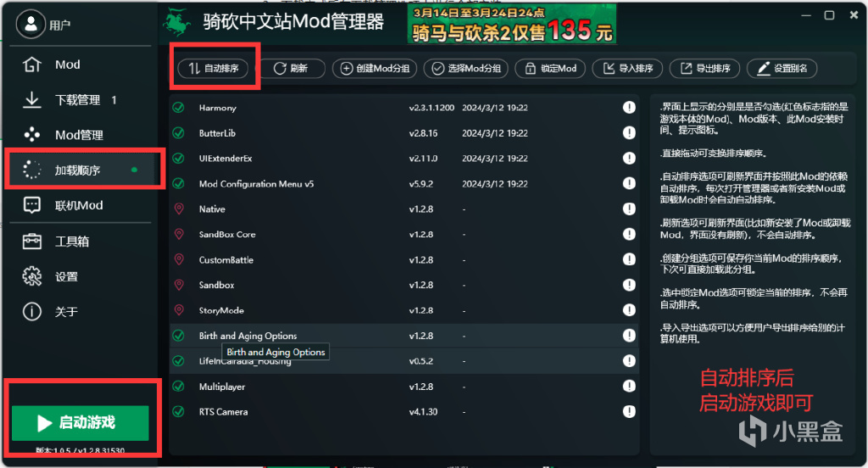Open 设置 settings sidebar item
This screenshot has height=468, width=868.
81,277
